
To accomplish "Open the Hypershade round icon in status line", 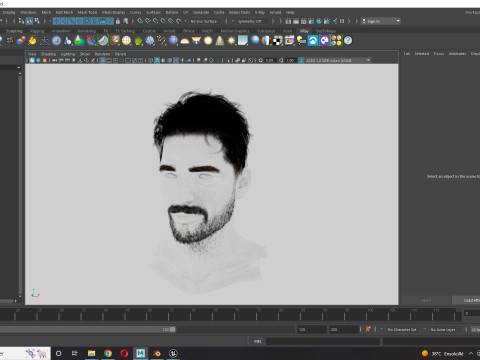I will click(x=319, y=21).
